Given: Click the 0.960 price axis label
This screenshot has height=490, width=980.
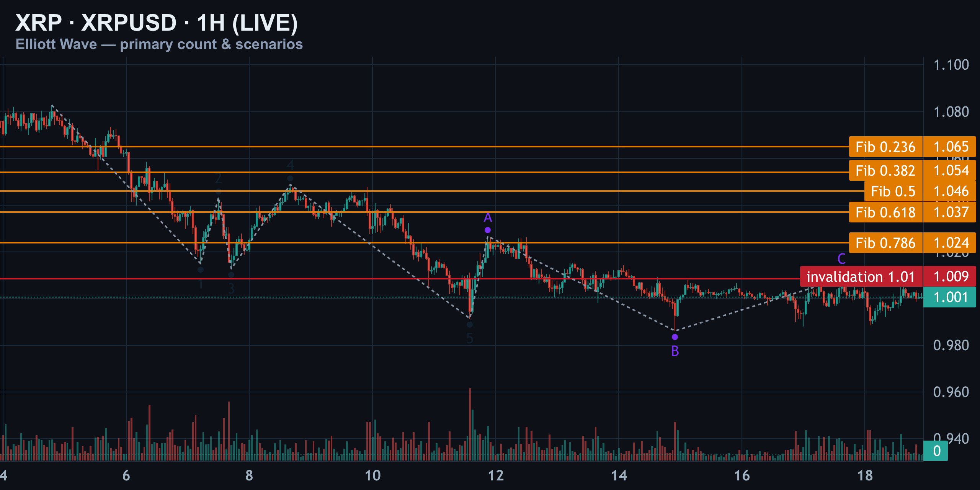Looking at the screenshot, I should click(x=951, y=392).
